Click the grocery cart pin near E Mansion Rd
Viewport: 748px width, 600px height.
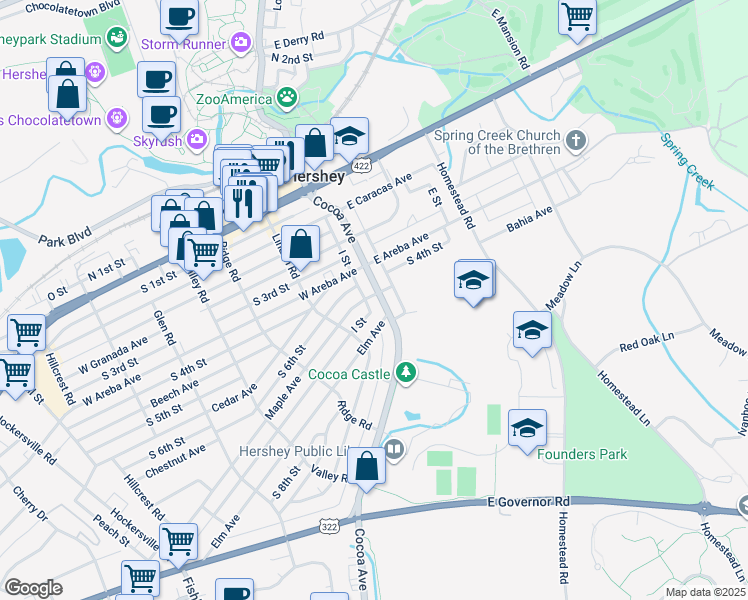point(577,18)
